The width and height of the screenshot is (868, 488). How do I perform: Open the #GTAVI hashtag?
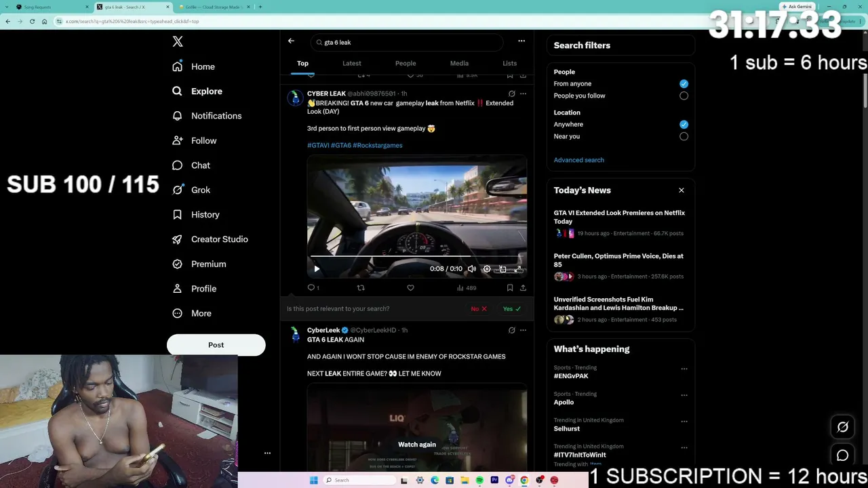pyautogui.click(x=318, y=145)
